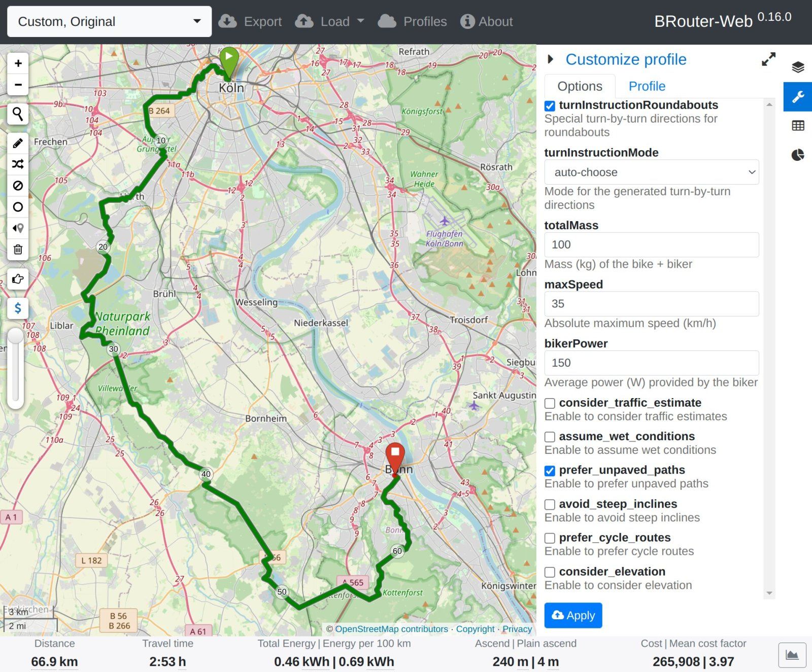Switch to the Profile tab
Screen dimensions: 812x672
pyautogui.click(x=647, y=86)
